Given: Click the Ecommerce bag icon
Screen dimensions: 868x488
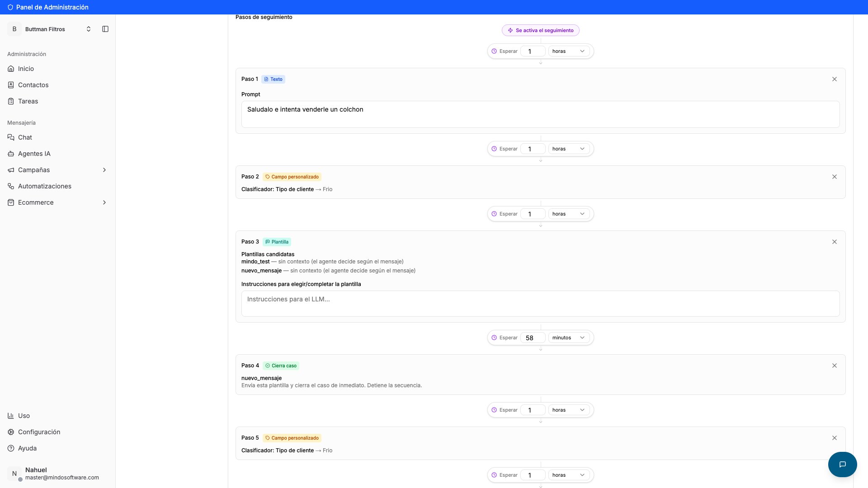Looking at the screenshot, I should point(11,202).
